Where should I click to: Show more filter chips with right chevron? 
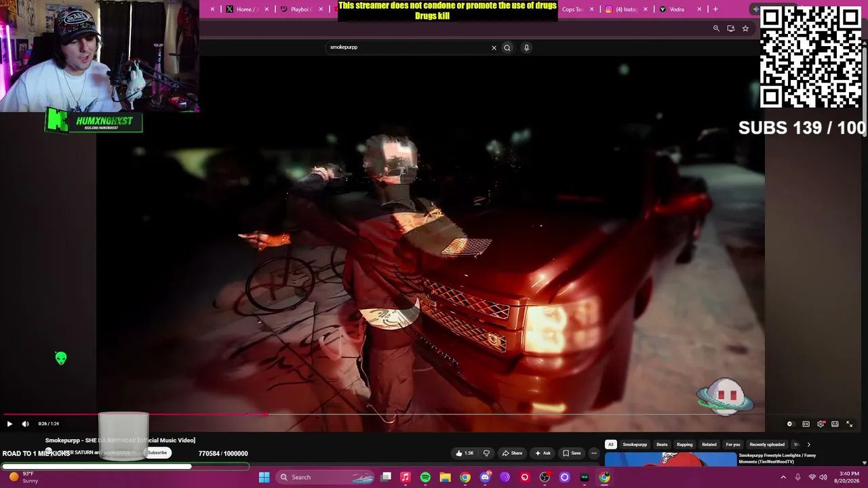[x=808, y=445]
